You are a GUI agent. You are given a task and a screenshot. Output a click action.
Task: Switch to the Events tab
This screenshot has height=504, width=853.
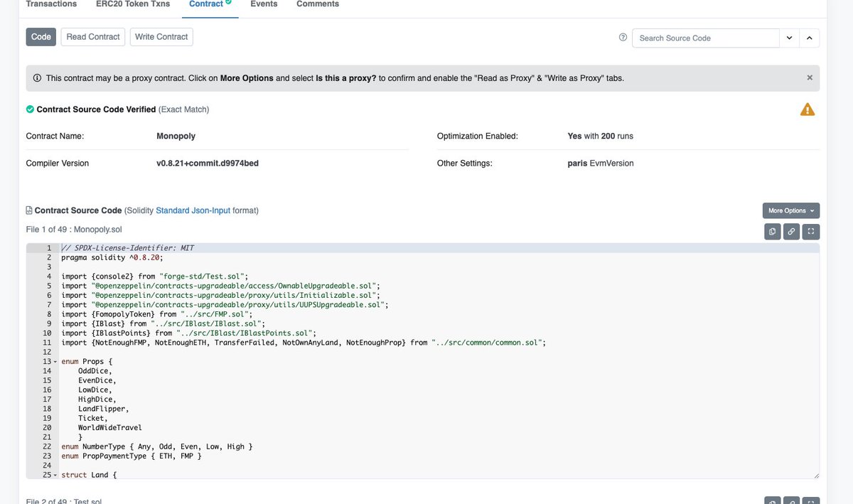[x=264, y=4]
